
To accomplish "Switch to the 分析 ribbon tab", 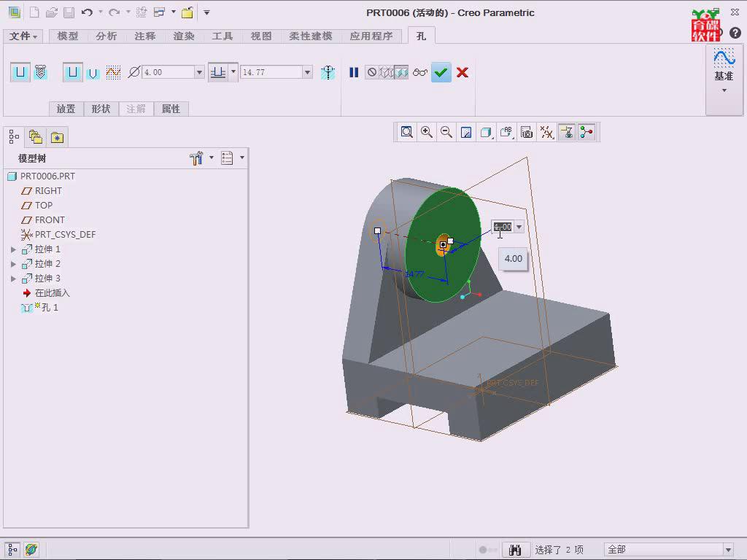I will pos(106,36).
